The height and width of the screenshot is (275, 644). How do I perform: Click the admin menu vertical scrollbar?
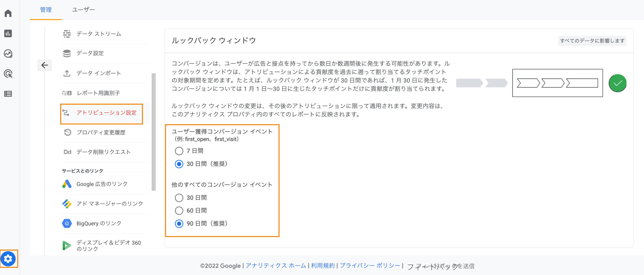154,132
